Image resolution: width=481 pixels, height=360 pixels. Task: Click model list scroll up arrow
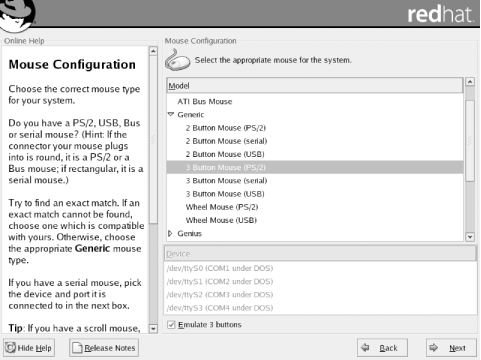coord(470,82)
